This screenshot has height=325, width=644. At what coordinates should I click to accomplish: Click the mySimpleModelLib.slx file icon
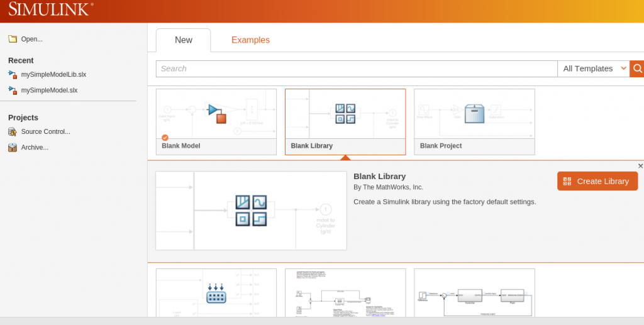coord(13,74)
